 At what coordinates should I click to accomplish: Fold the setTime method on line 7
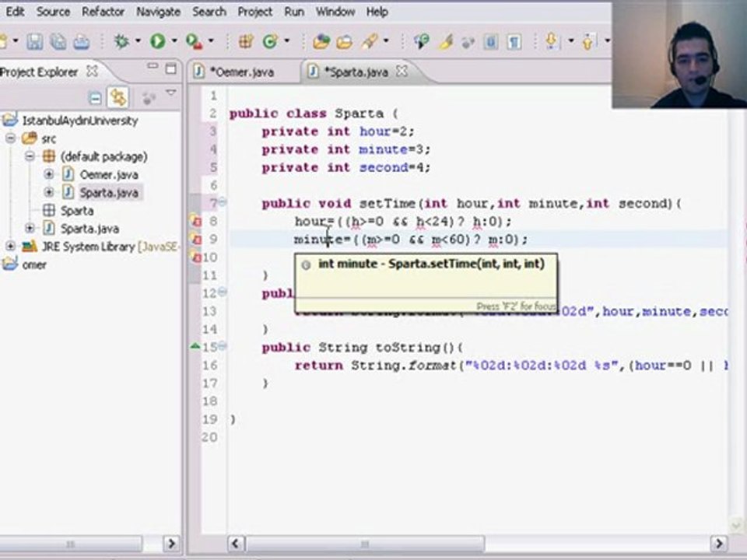tap(223, 202)
